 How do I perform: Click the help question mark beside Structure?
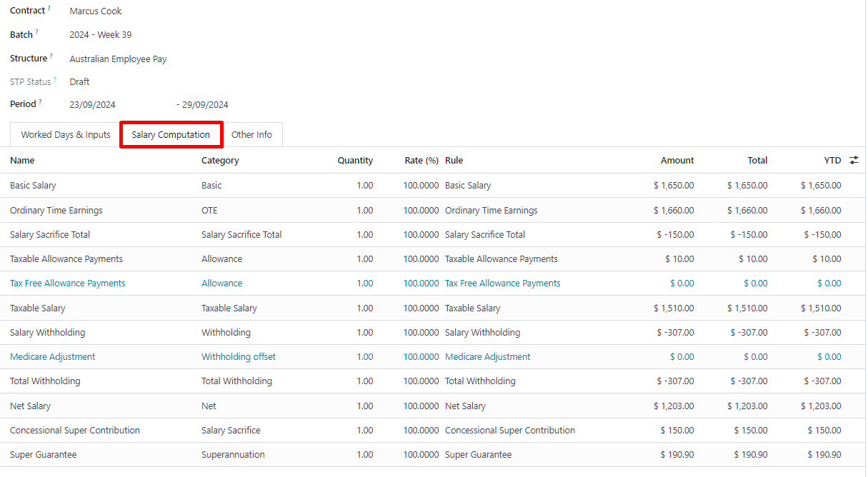pos(51,56)
